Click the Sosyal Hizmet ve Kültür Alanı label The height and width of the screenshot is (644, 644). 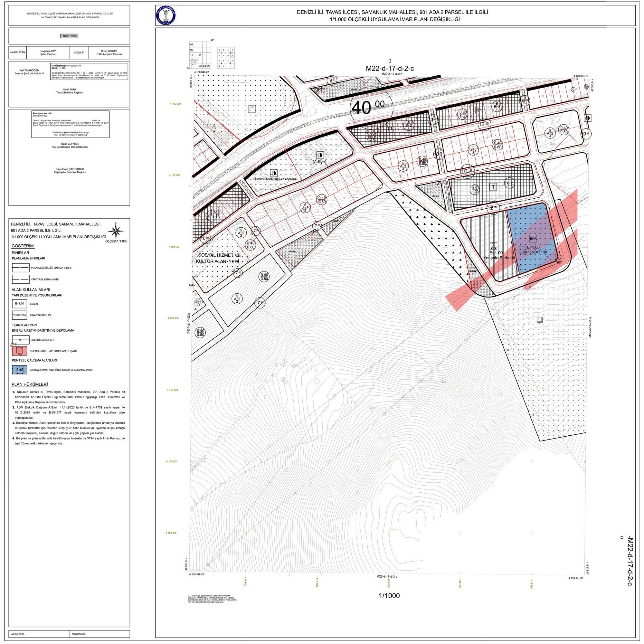(218, 258)
